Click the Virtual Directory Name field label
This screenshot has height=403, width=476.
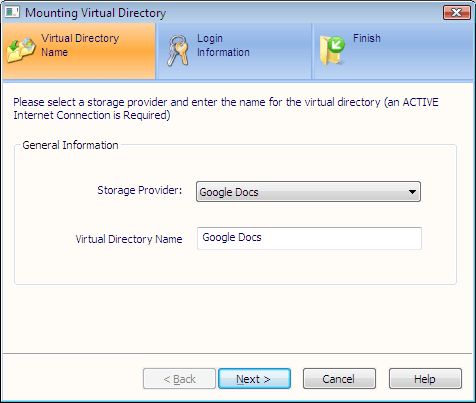pos(129,239)
